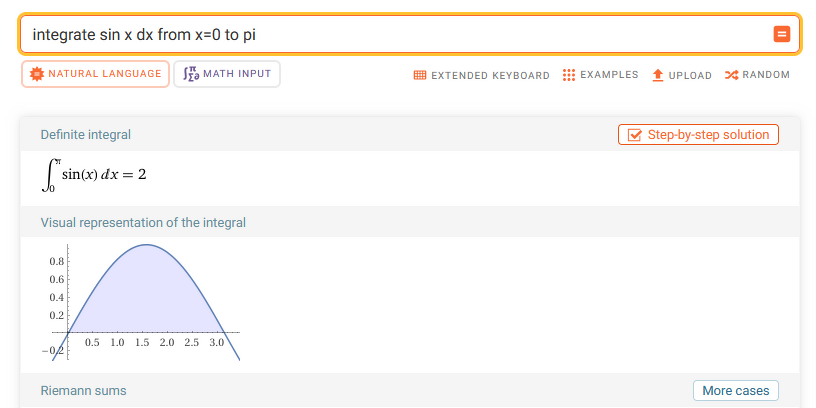Click the sine curve integral plot
Image resolution: width=816 pixels, height=408 pixels.
click(146, 298)
